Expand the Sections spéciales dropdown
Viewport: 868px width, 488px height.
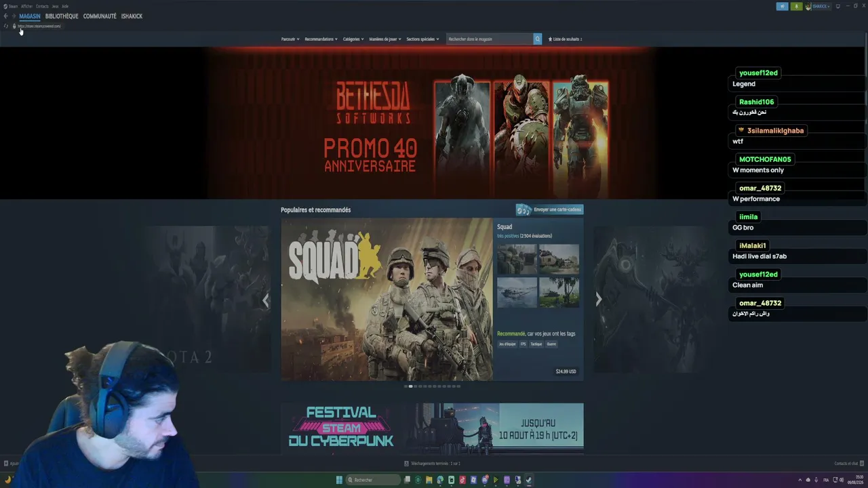click(422, 39)
